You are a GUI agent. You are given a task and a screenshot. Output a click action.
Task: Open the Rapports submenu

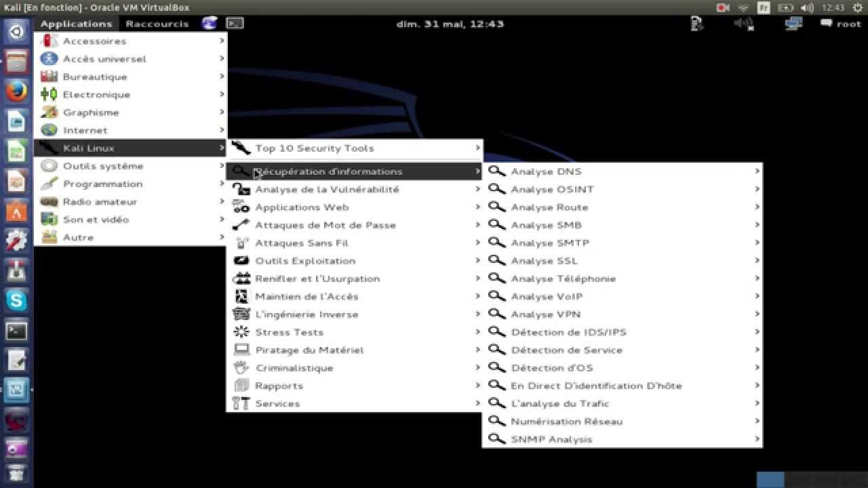(x=355, y=386)
